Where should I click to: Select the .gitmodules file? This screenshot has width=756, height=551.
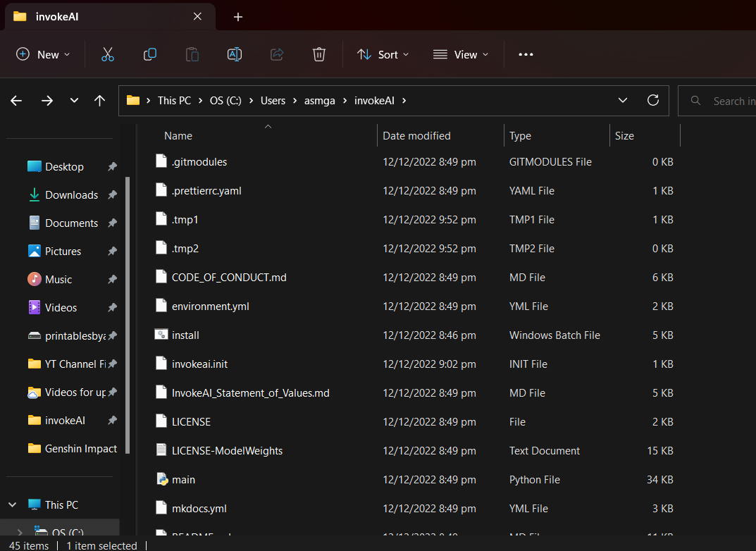pyautogui.click(x=199, y=162)
